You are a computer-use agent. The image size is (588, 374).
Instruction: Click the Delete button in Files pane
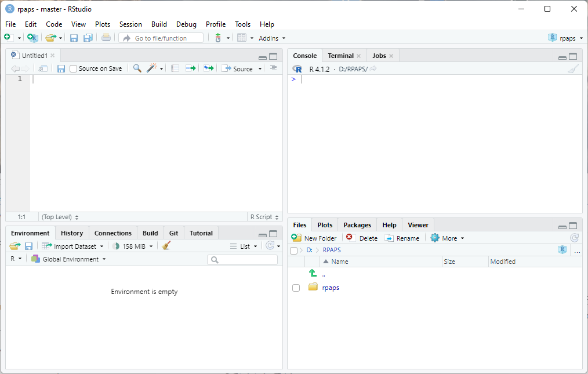point(362,238)
